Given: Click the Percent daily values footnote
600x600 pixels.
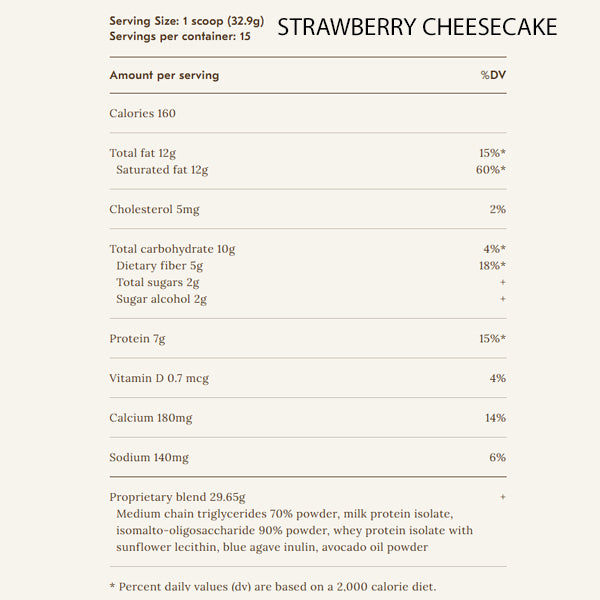Looking at the screenshot, I should coord(272,587).
